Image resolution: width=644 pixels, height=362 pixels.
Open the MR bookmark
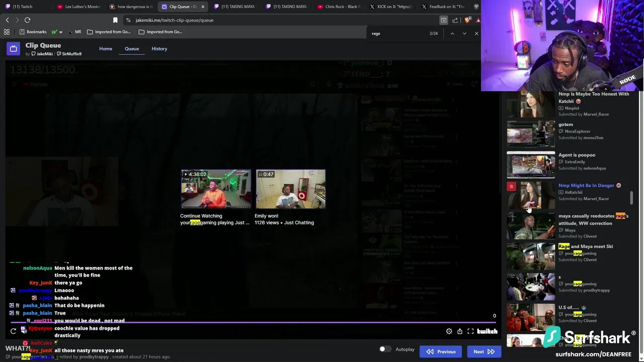pyautogui.click(x=74, y=32)
